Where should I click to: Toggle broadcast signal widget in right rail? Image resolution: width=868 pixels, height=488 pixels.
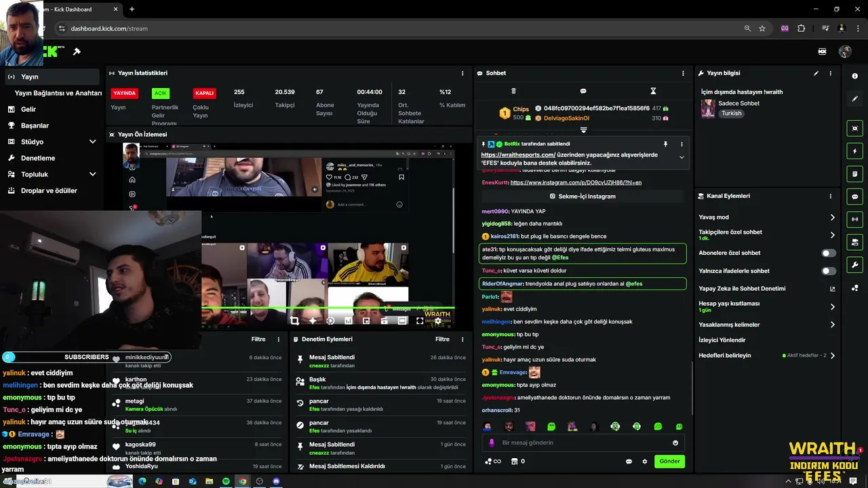pos(854,219)
